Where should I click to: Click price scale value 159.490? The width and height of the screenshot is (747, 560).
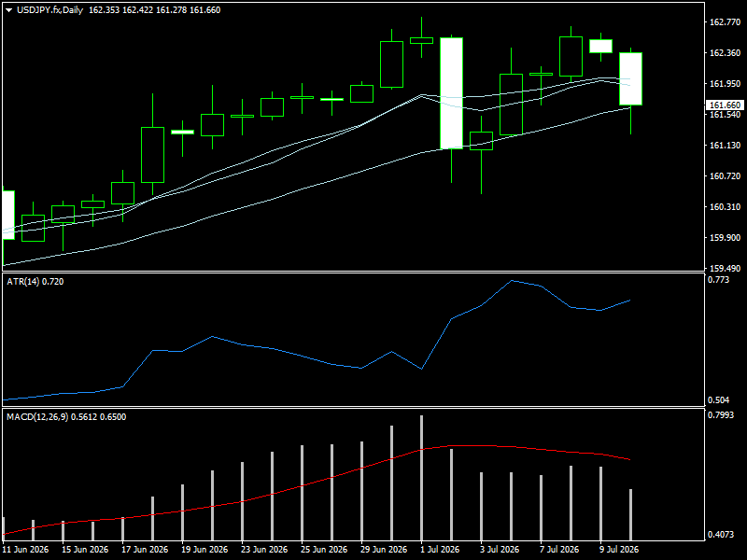tap(726, 268)
